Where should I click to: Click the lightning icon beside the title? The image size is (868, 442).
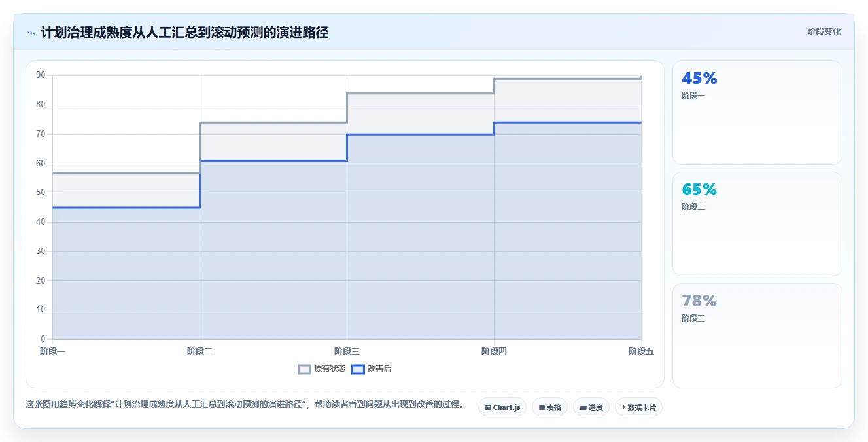click(31, 33)
